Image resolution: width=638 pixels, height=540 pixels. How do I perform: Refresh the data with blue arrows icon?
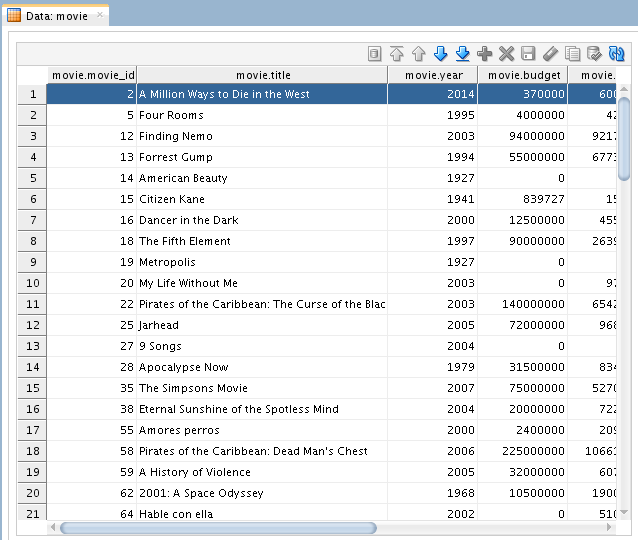pos(616,53)
